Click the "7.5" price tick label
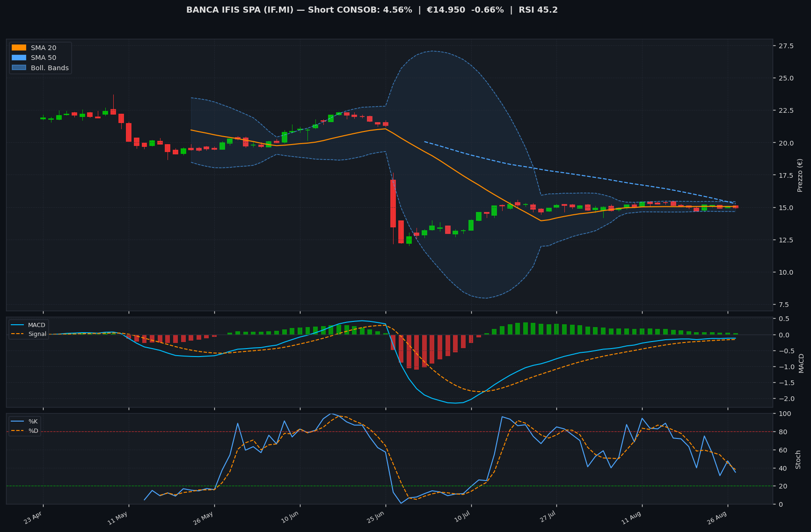The width and height of the screenshot is (811, 532). pos(783,305)
